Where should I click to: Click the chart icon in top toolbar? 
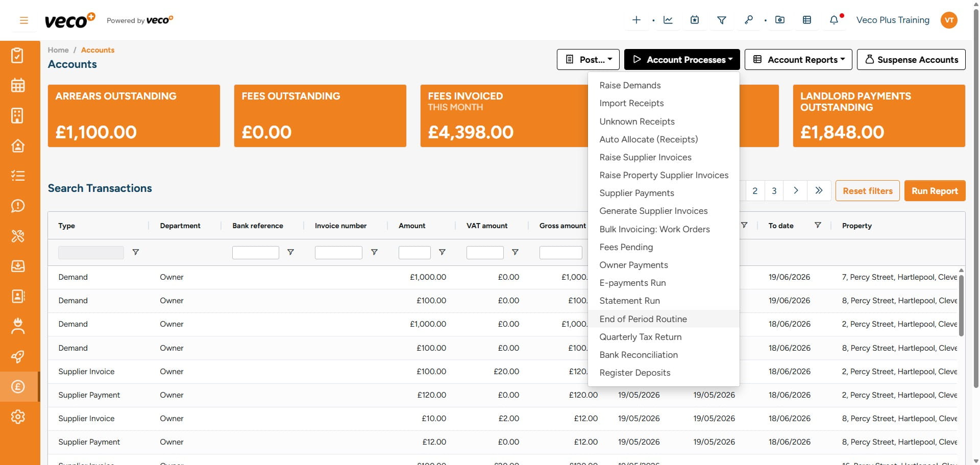(x=668, y=20)
